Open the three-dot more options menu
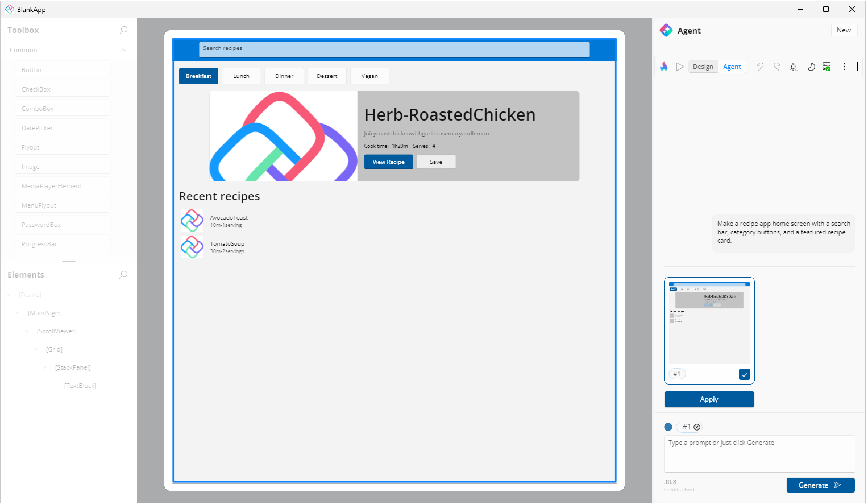 pos(844,67)
